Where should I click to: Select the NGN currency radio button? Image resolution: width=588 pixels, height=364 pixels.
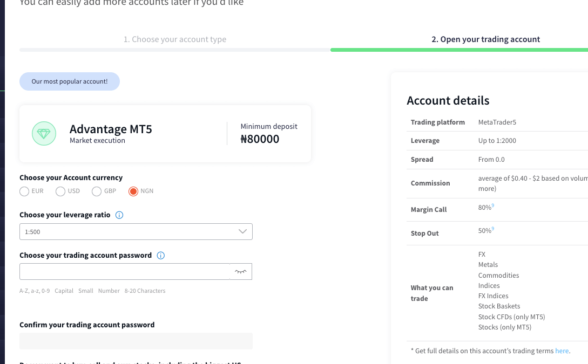tap(133, 191)
